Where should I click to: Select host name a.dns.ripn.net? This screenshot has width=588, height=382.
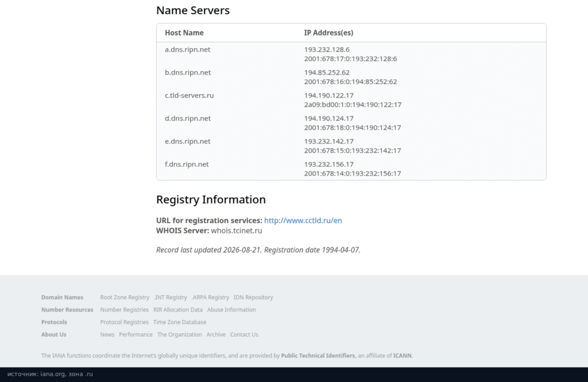coord(188,49)
